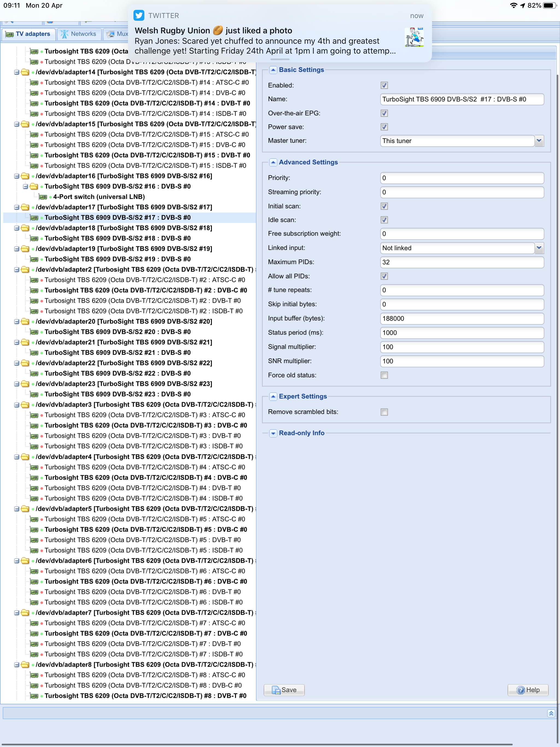The height and width of the screenshot is (747, 560).
Task: Click the double-chevron icon in bottom status bar
Action: 551,713
